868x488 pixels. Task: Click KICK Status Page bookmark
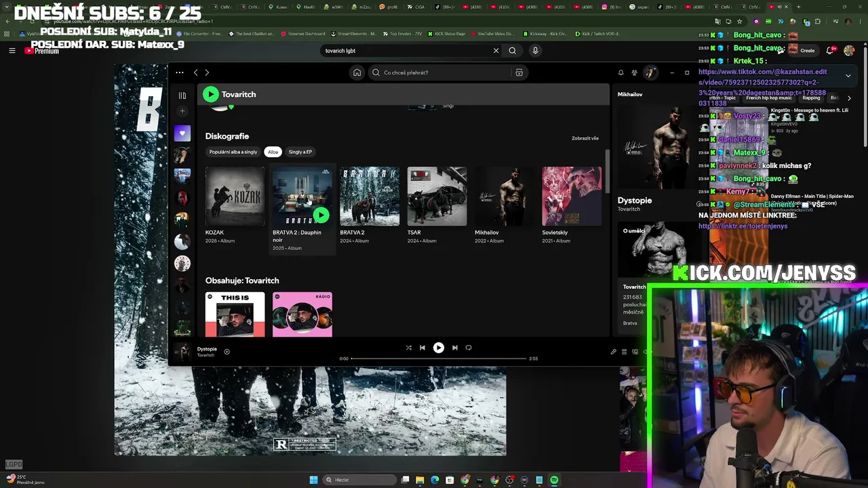[x=446, y=34]
